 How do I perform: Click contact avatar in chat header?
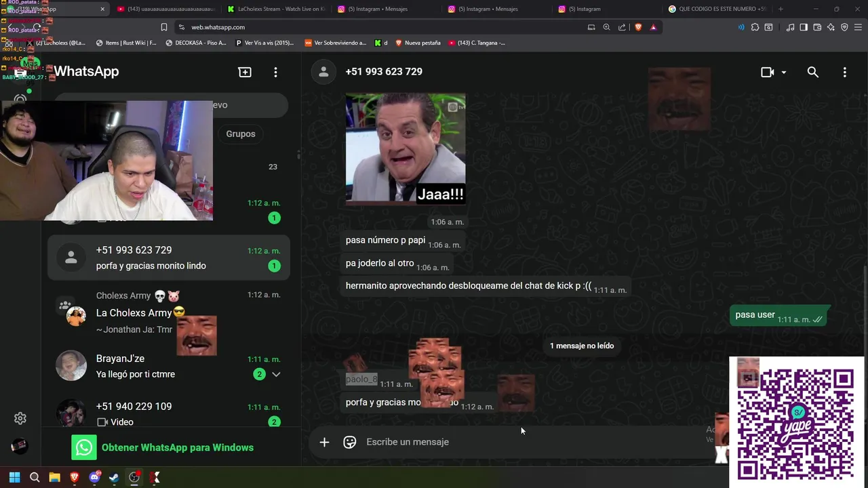[323, 72]
